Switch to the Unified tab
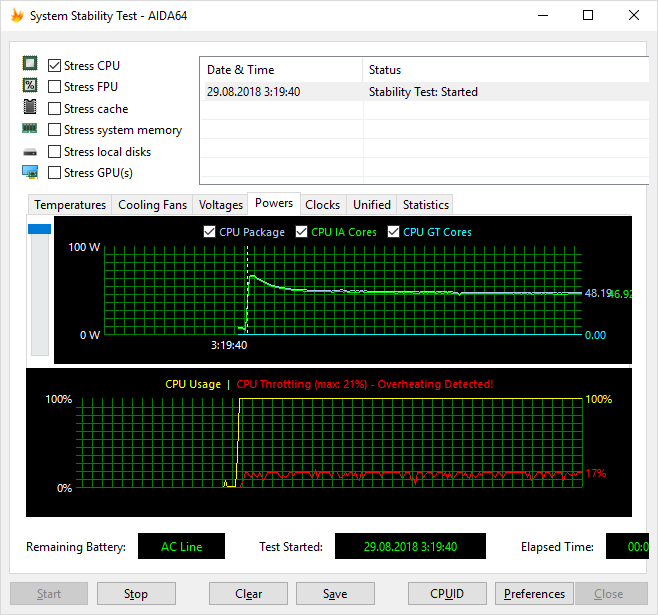The width and height of the screenshot is (658, 615). [372, 205]
